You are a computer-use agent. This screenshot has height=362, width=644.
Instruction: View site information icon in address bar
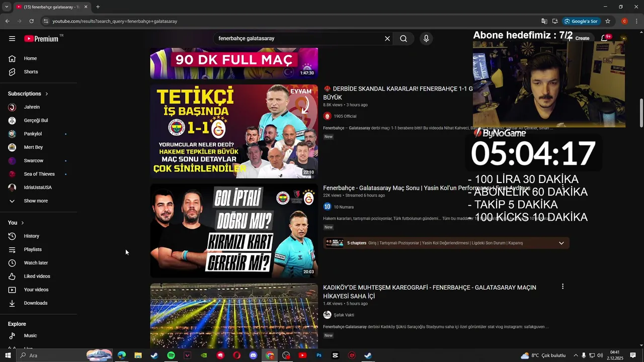coord(46,21)
